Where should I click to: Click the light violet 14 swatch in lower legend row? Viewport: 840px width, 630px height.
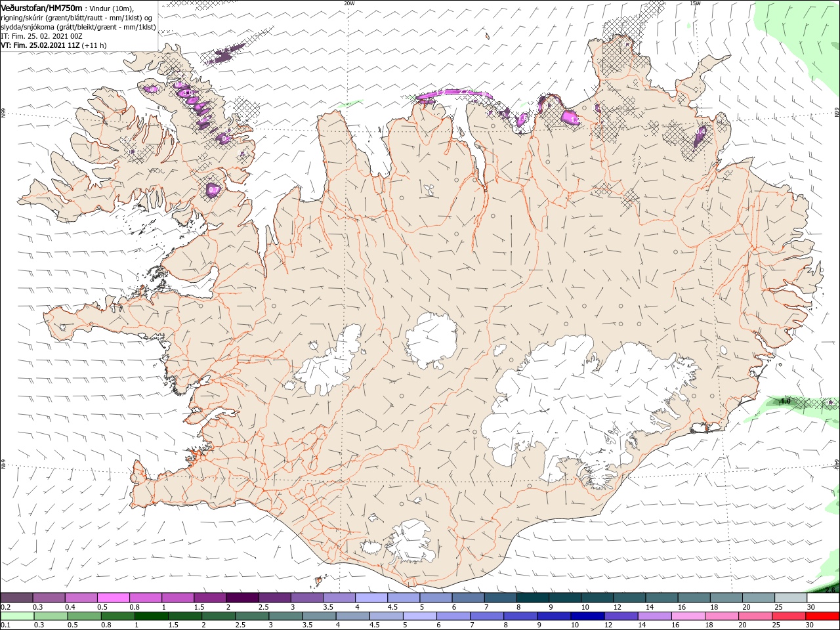click(x=654, y=616)
